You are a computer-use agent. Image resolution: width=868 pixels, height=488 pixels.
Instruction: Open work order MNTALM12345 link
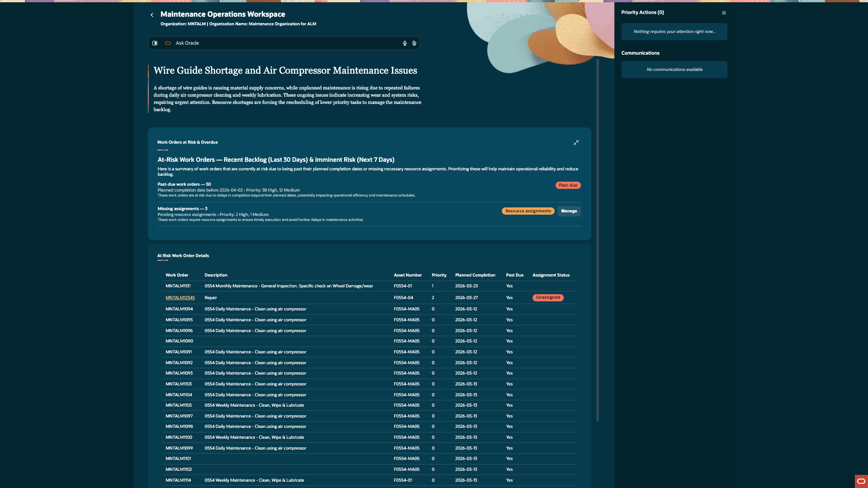180,298
